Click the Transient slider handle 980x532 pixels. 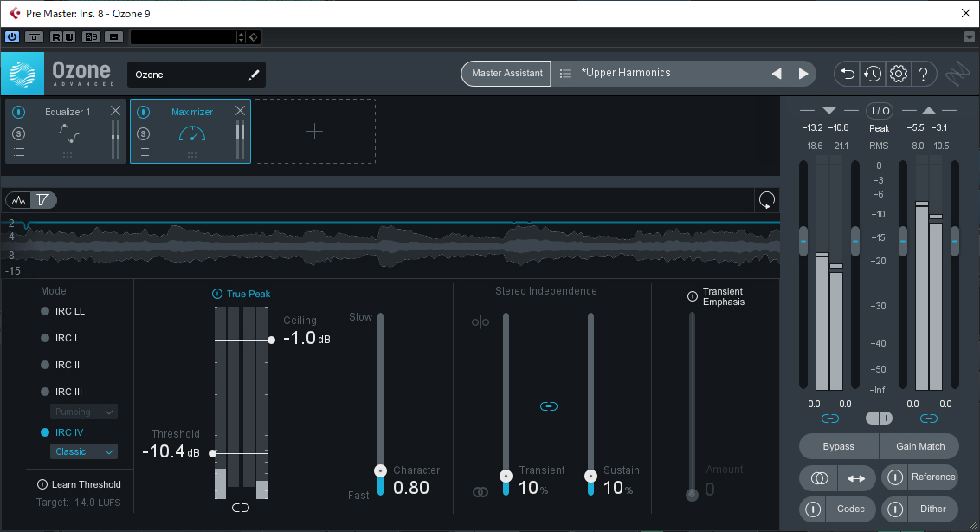coord(506,477)
